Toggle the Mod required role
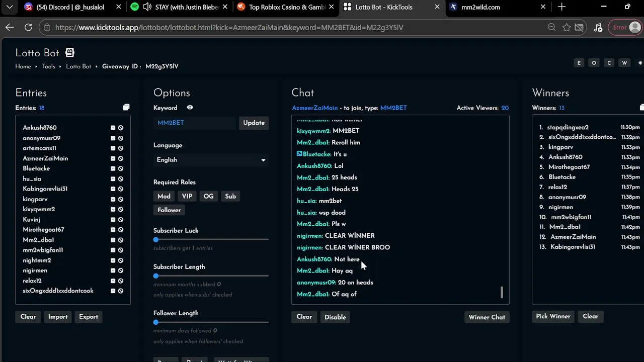644x362 pixels. click(x=164, y=196)
